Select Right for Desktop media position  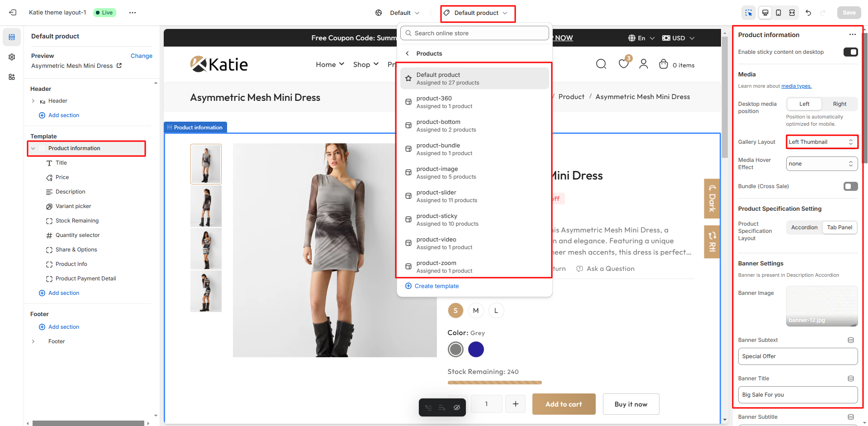[840, 104]
